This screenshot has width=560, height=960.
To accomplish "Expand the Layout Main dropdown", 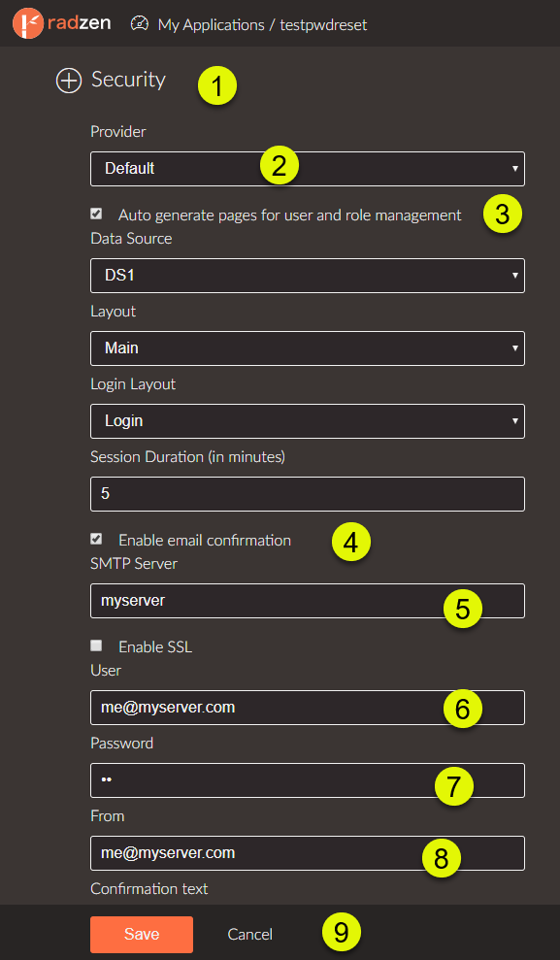I will coord(308,348).
